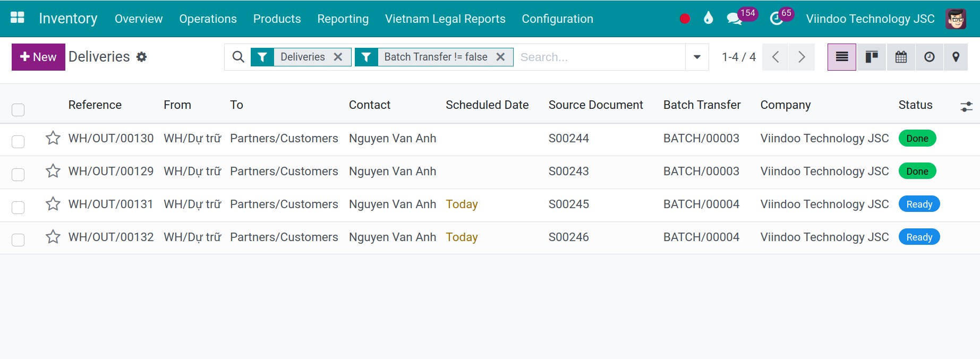Screen dimensions: 980x359
Task: Click the funnel icon on the Deliveries facet
Action: (x=262, y=57)
